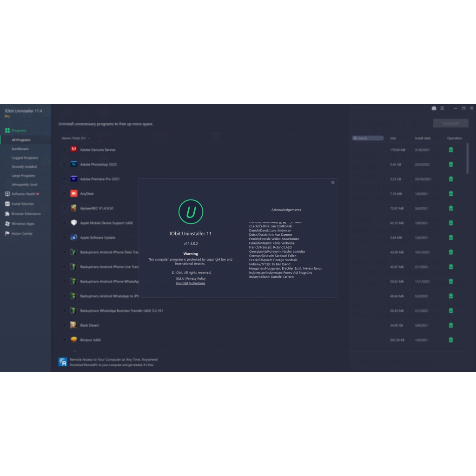Check the Apple Software Update checkbox
This screenshot has height=476, width=476.
(x=64, y=238)
